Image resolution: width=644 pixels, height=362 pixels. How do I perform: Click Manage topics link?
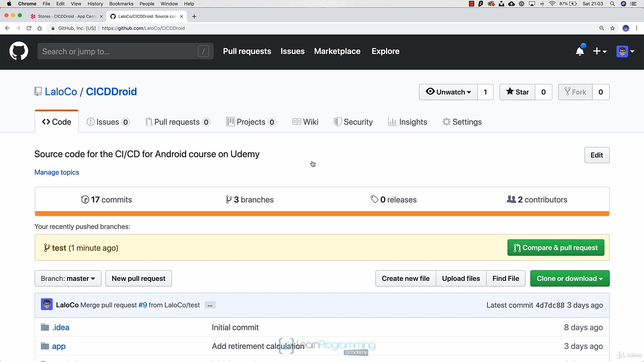click(57, 172)
